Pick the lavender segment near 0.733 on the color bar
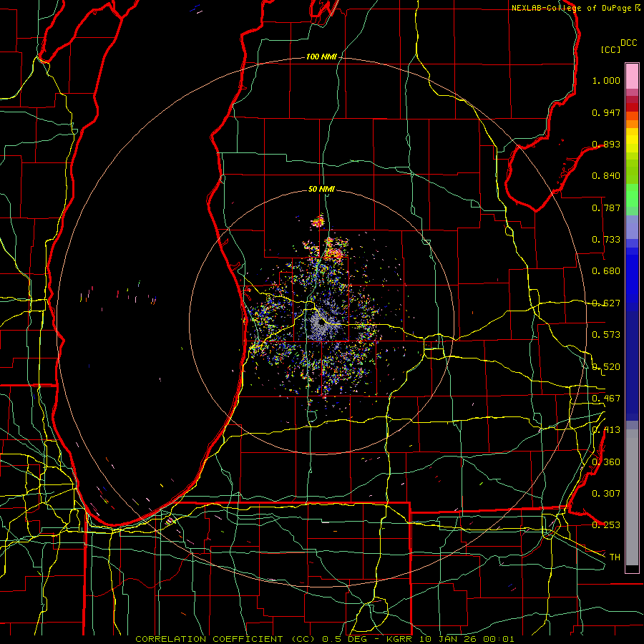The width and height of the screenshot is (644, 644). click(632, 227)
